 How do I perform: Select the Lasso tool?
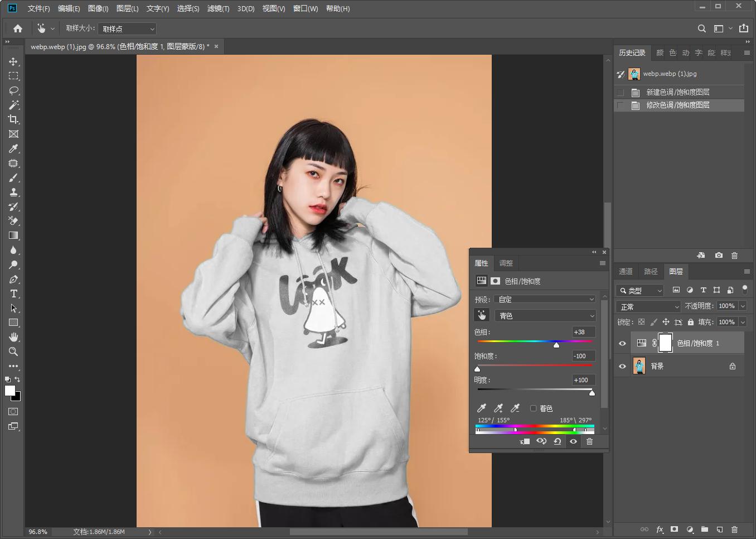tap(13, 90)
